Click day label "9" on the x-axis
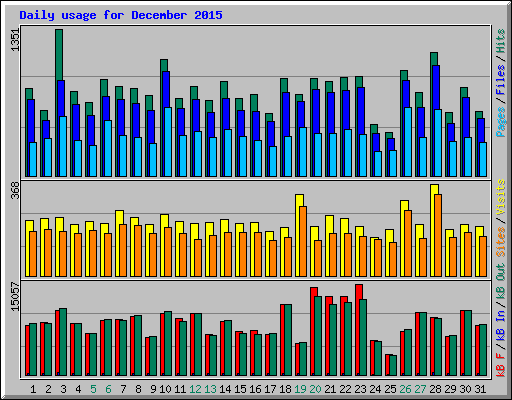Viewport: 512px width, 400px height. pyautogui.click(x=153, y=389)
